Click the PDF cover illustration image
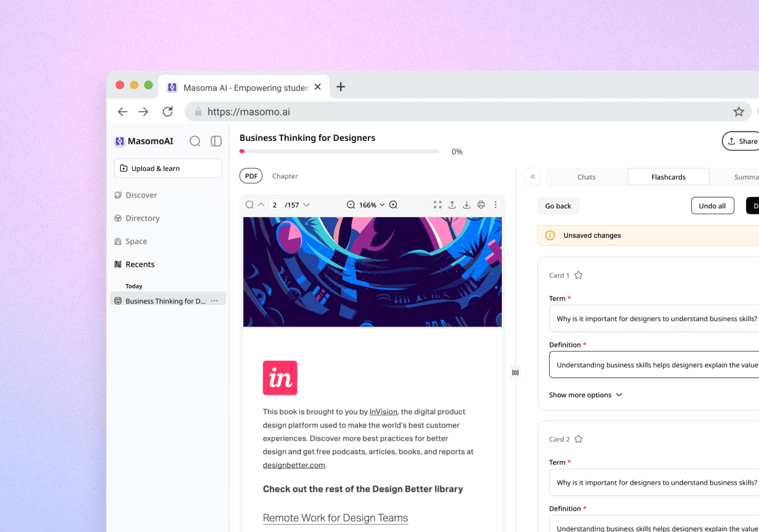The width and height of the screenshot is (759, 532). click(373, 272)
